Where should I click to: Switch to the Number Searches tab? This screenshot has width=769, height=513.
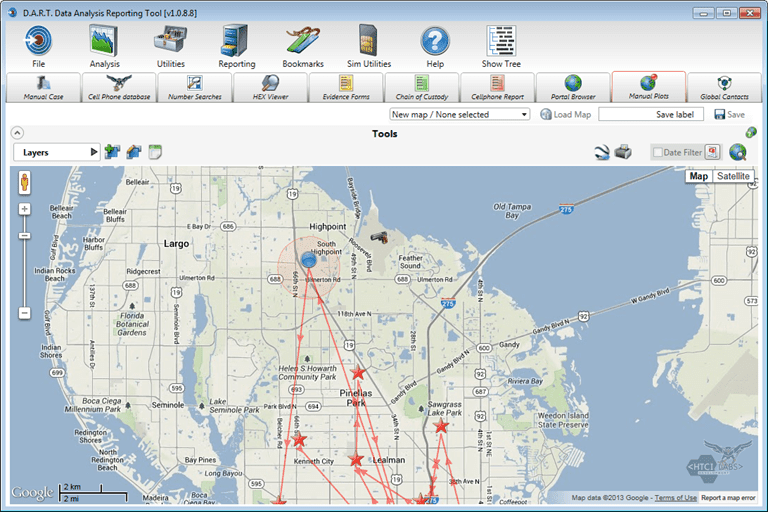point(195,87)
